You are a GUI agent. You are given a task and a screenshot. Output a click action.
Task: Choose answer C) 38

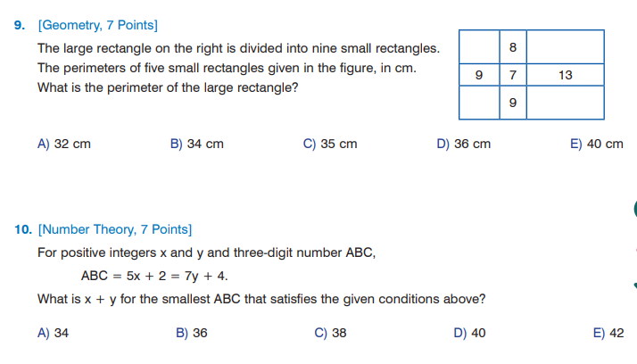tap(330, 333)
